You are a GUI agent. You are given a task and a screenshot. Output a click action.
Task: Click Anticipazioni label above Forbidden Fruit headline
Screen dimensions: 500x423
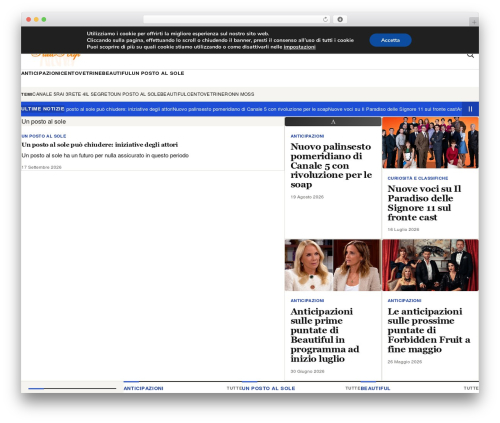[x=404, y=300]
